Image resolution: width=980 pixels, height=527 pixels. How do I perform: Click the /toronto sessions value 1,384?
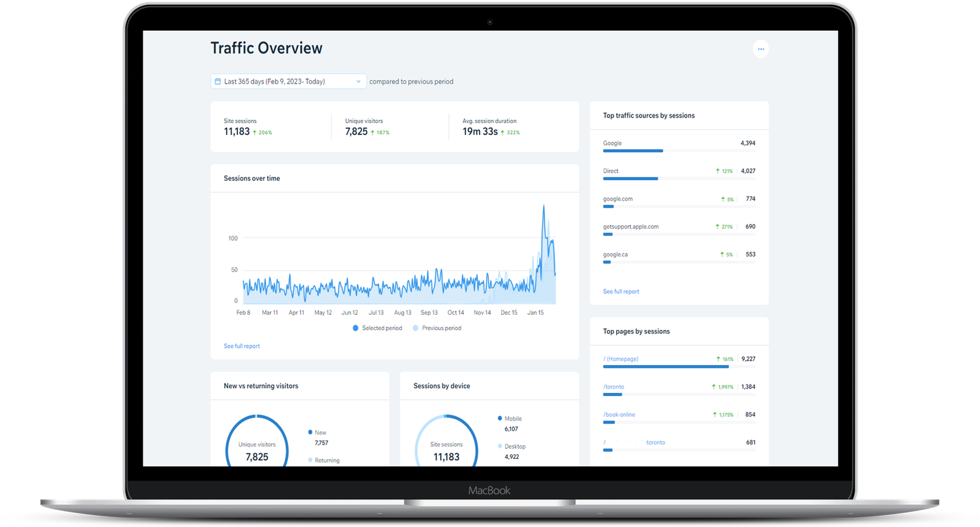pyautogui.click(x=748, y=387)
